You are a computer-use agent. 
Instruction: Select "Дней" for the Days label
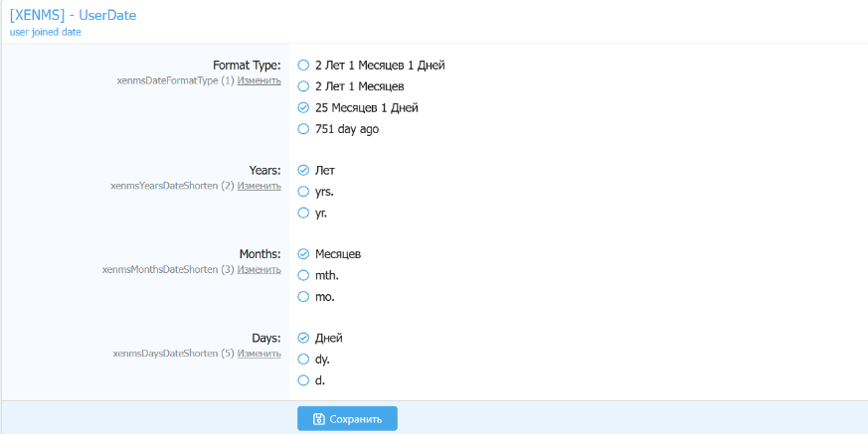coord(304,338)
